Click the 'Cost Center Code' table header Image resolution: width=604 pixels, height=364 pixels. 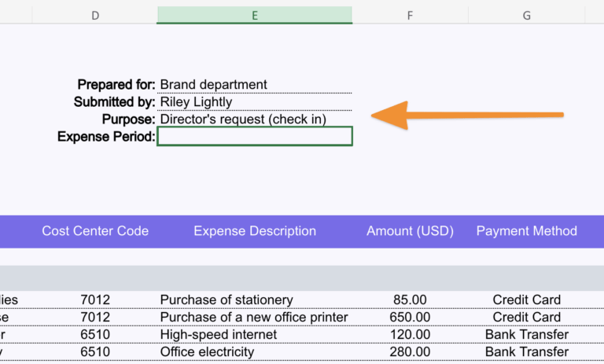coord(95,231)
